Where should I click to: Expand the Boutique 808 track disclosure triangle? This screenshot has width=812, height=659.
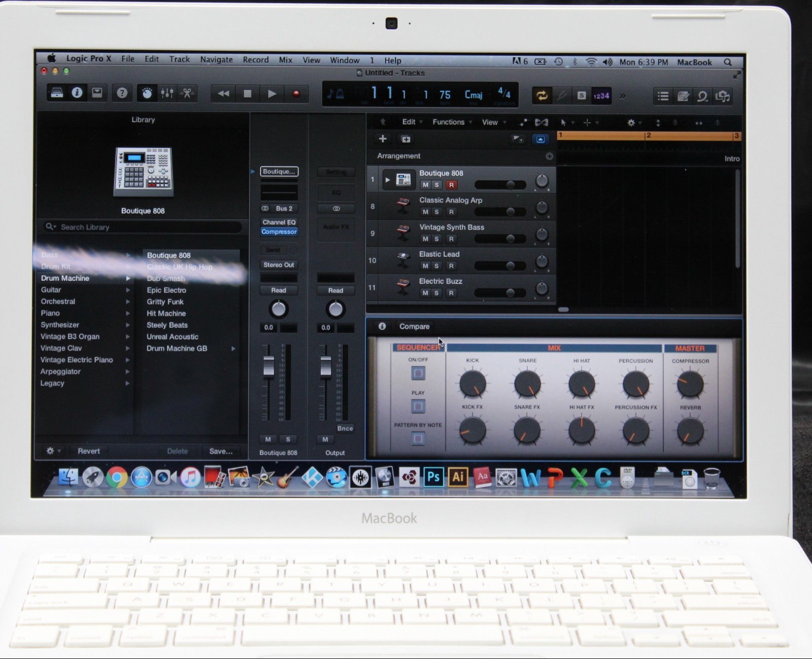click(387, 180)
